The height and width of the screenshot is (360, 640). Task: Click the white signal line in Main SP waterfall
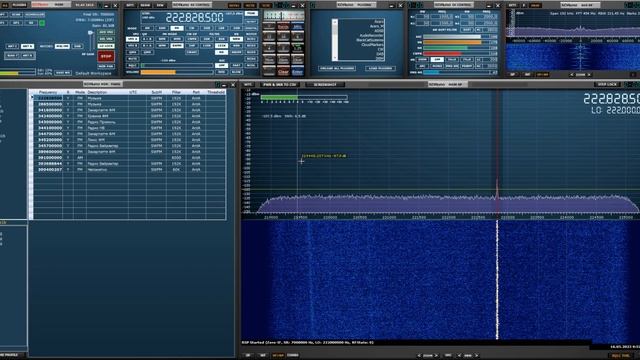click(497, 280)
